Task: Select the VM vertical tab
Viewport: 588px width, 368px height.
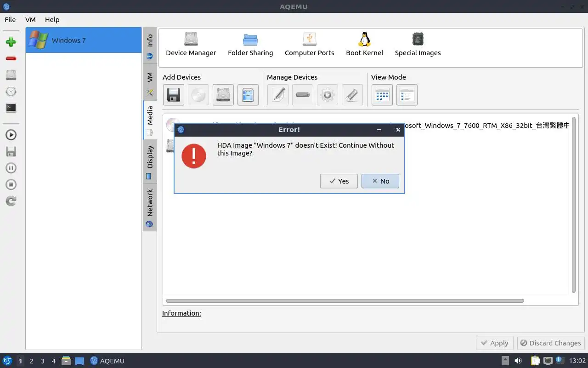Action: click(150, 83)
